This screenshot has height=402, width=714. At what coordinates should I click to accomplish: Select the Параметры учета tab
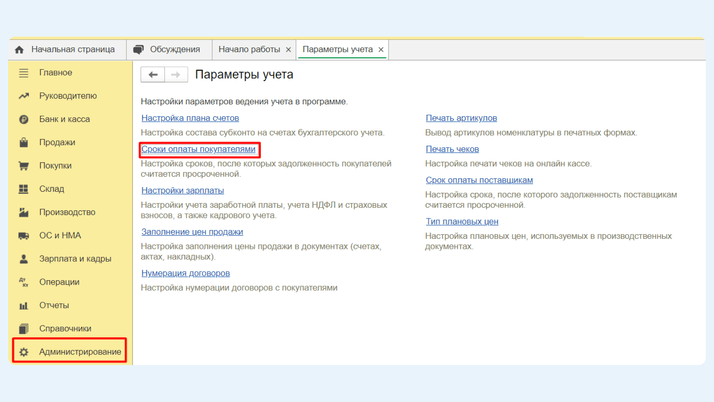pyautogui.click(x=342, y=50)
